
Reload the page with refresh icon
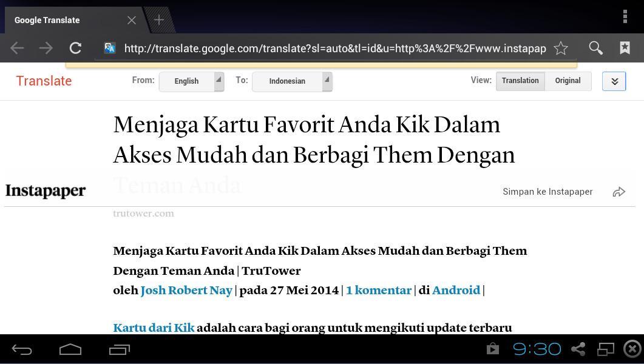75,48
